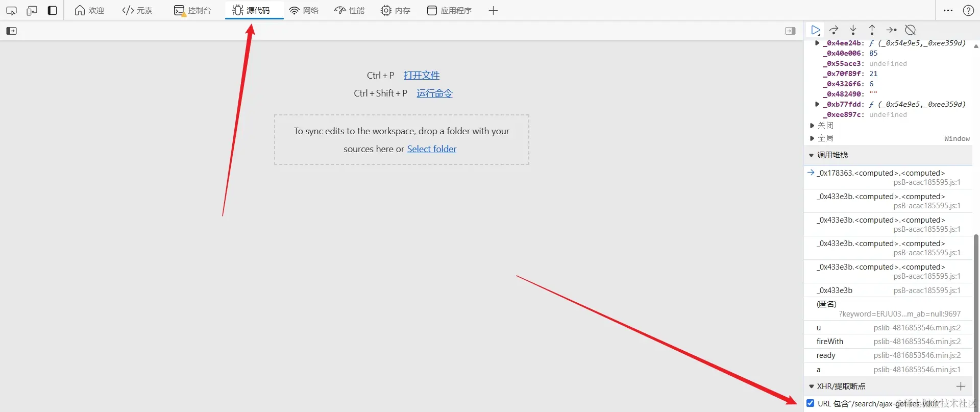980x412 pixels.
Task: Click the help question mark icon
Action: coord(968,10)
